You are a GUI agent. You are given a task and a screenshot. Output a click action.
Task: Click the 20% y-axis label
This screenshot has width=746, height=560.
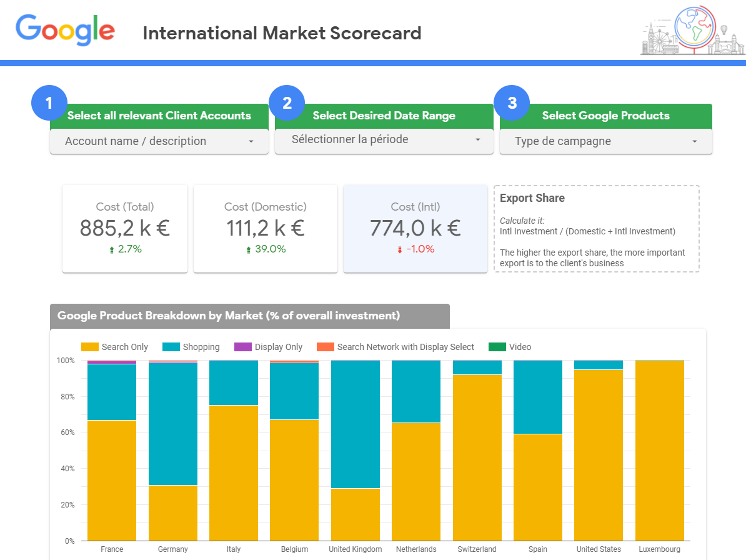coord(67,505)
